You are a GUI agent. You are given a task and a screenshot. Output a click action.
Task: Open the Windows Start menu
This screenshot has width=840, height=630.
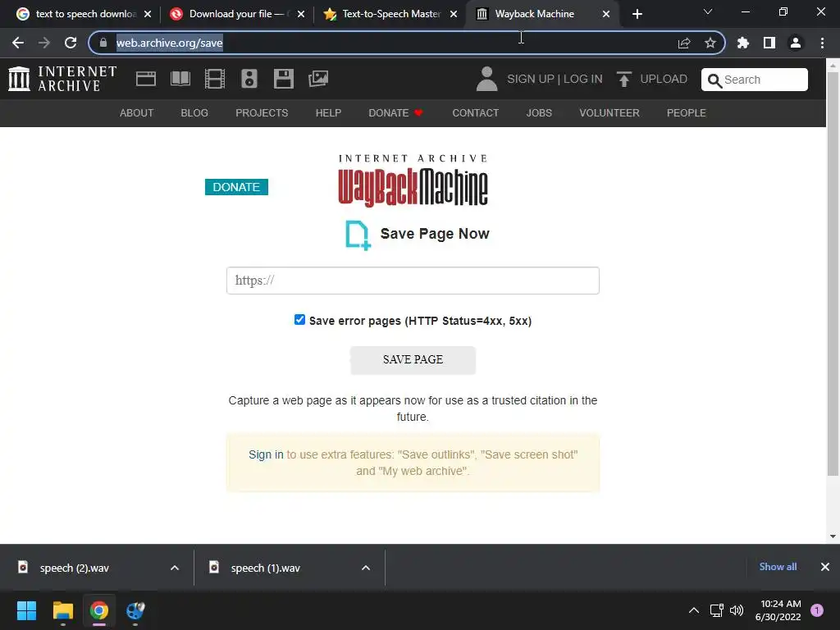pyautogui.click(x=26, y=610)
